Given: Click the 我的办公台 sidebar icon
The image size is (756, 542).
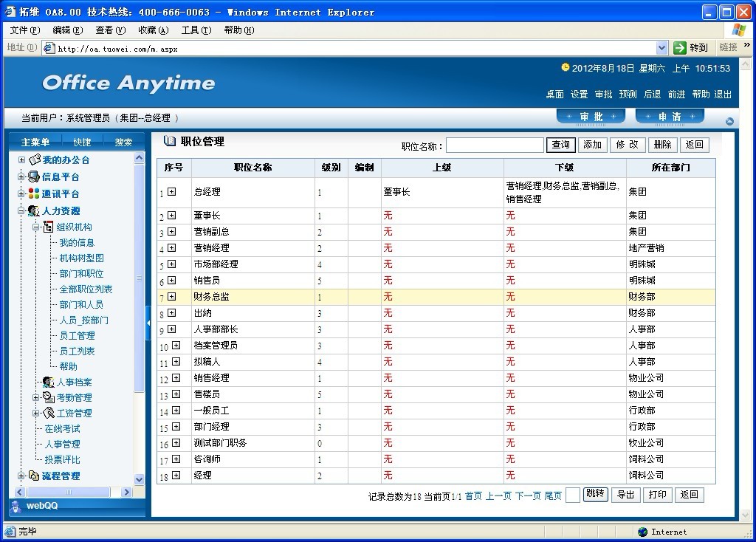Looking at the screenshot, I should click(34, 159).
